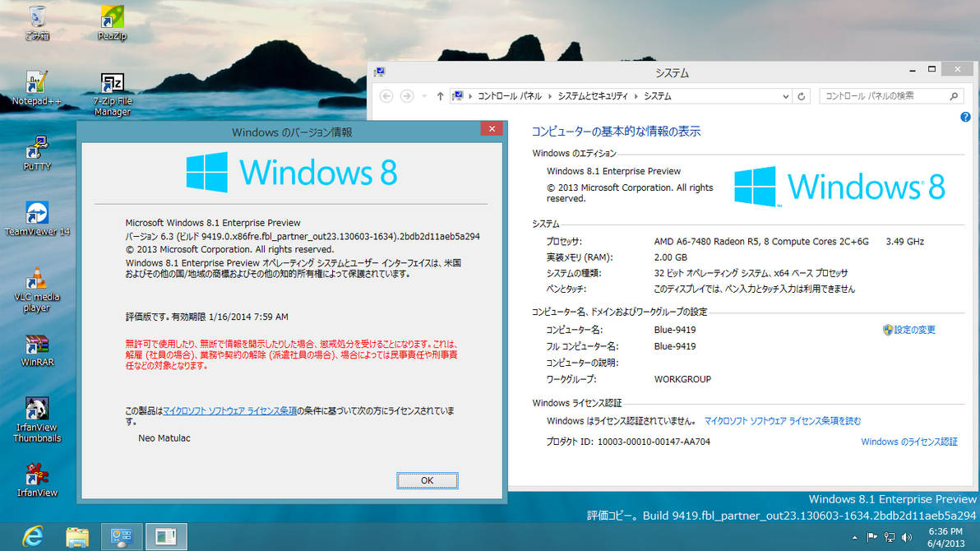Open IrfanView Thumbnails shortcut
The height and width of the screenshot is (551, 980).
(37, 420)
